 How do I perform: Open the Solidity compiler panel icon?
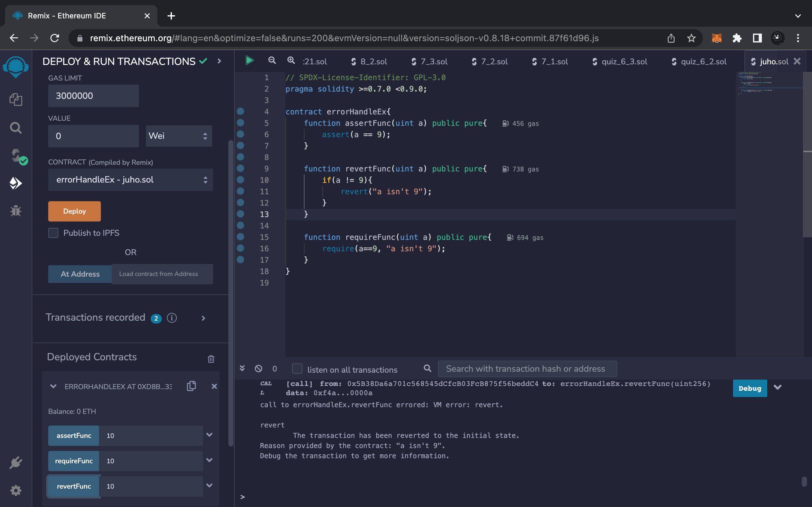16,156
